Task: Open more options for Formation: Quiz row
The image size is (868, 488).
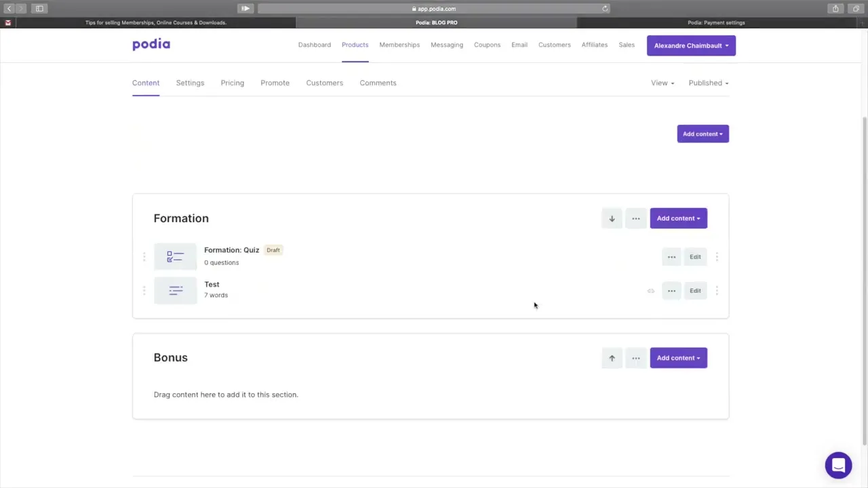Action: (671, 257)
